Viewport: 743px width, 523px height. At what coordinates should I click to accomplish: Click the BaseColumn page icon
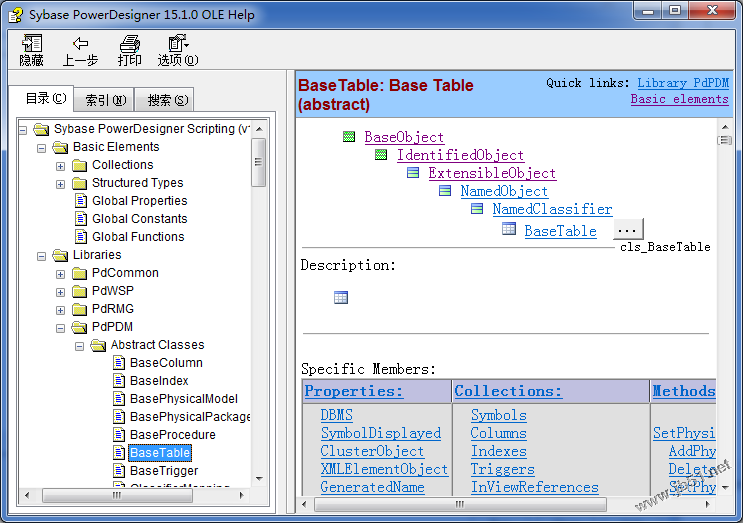tap(119, 363)
